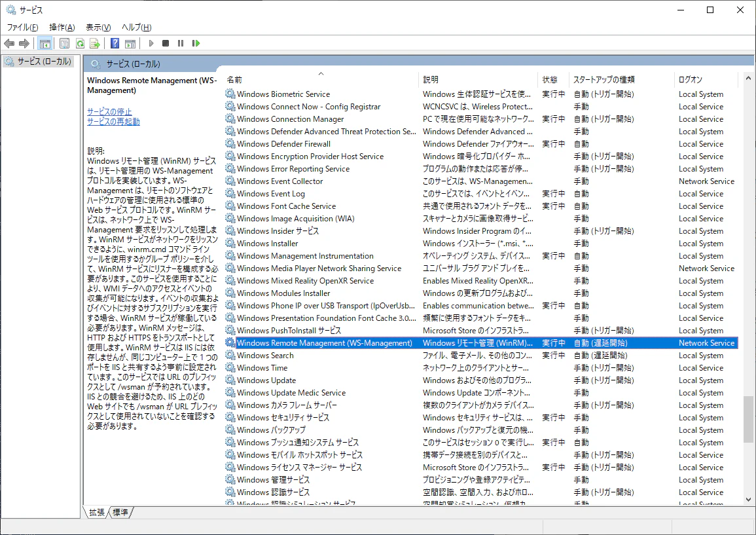Select the Windows Biometric Service row

[481, 94]
